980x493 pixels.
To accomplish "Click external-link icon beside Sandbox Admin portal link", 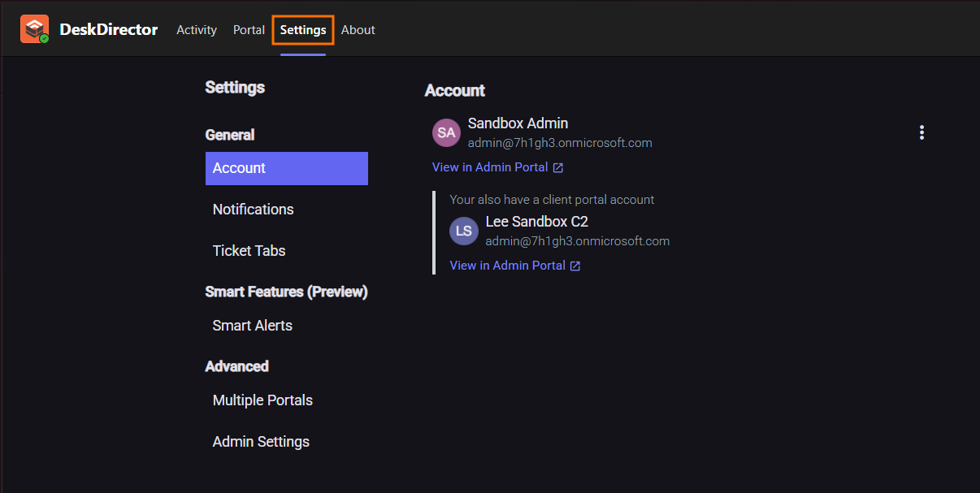I will pyautogui.click(x=558, y=168).
